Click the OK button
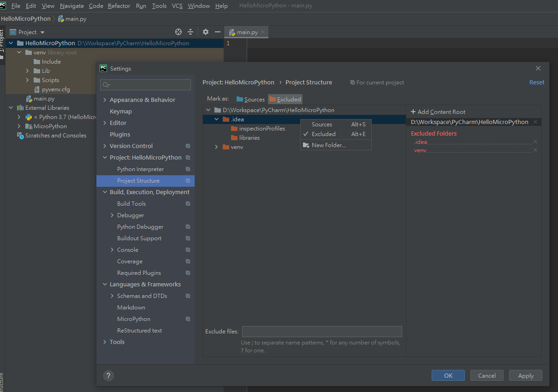The width and height of the screenshot is (558, 392). 448,375
